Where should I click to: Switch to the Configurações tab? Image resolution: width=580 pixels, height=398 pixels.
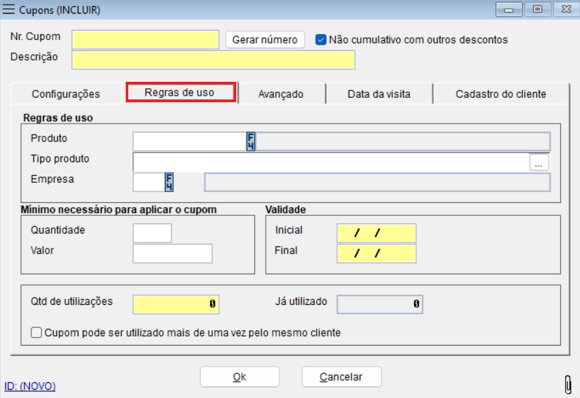66,94
